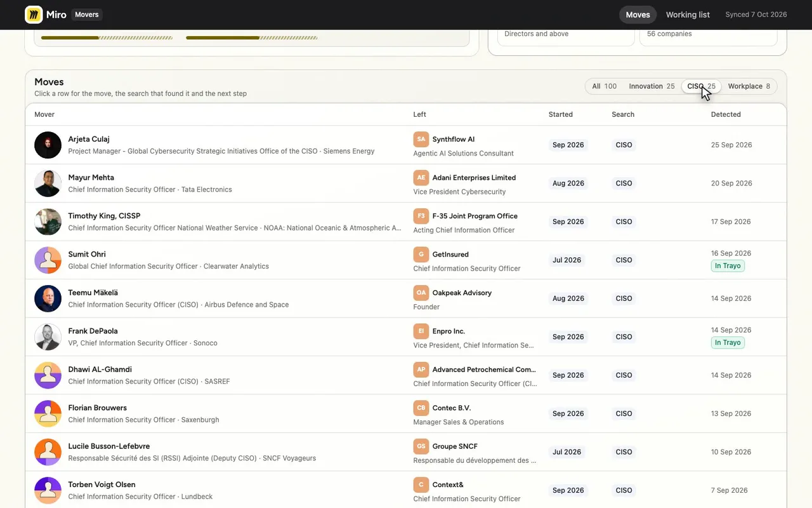Click the Jul 2026 chip for Sumit Ohri
The height and width of the screenshot is (508, 812).
pos(566,260)
